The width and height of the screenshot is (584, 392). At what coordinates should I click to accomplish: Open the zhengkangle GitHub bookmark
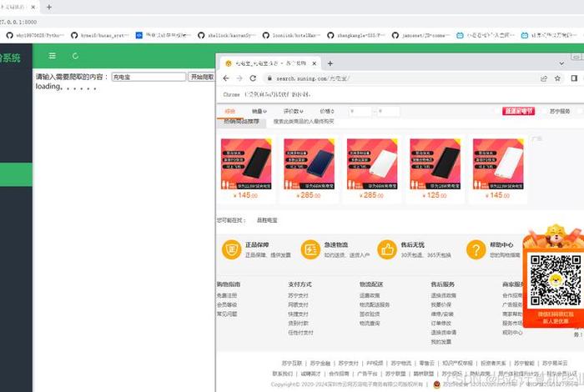356,35
